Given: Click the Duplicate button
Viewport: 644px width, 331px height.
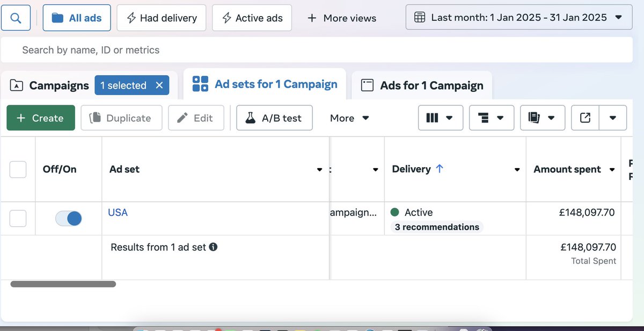Looking at the screenshot, I should [121, 118].
